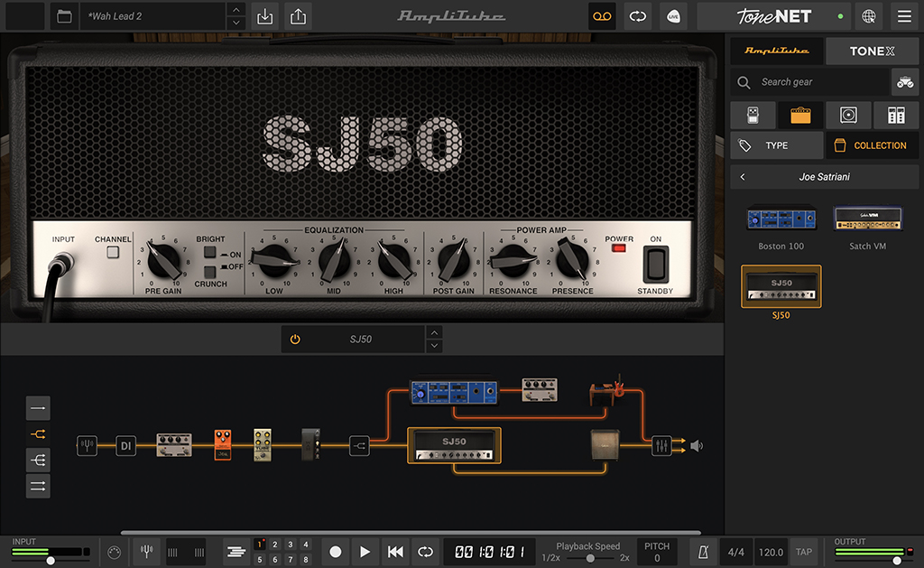Open the preset browser folder icon
Image resolution: width=924 pixels, height=568 pixels.
point(63,16)
